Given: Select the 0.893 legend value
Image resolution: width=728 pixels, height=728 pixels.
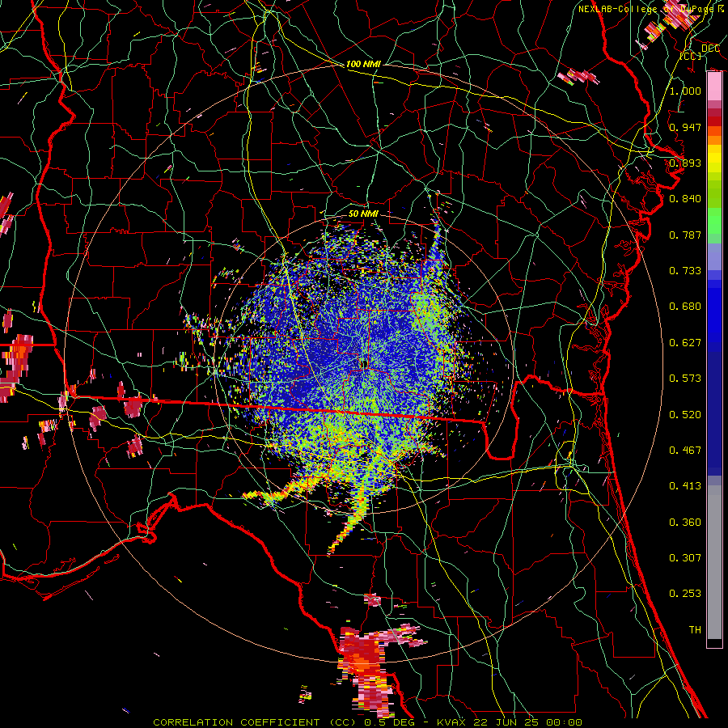Looking at the screenshot, I should pyautogui.click(x=685, y=163).
